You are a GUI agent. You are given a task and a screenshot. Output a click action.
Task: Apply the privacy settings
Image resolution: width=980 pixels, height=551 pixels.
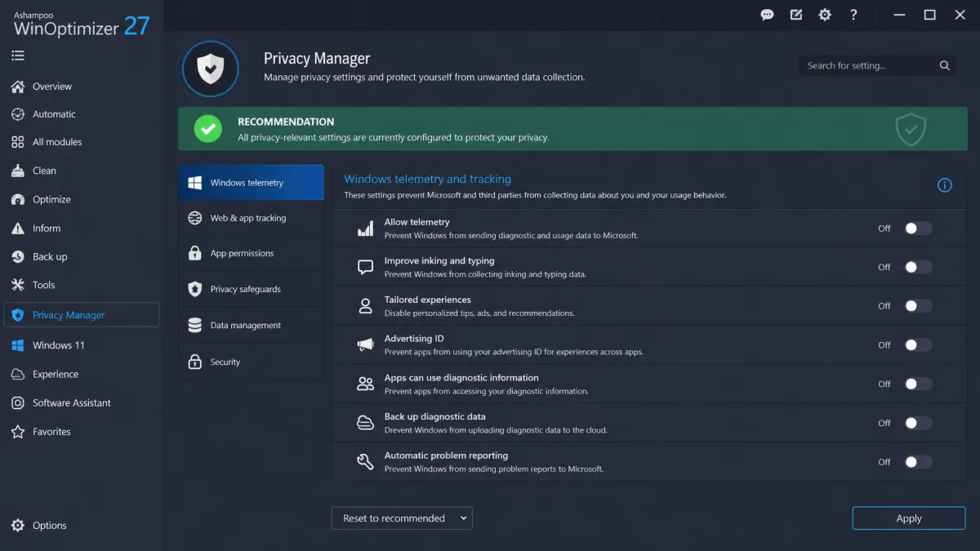pos(909,518)
